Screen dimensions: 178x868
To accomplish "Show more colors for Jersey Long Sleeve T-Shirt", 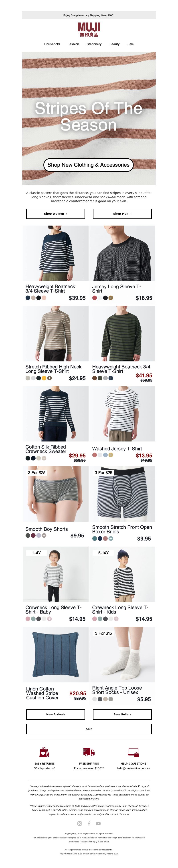I will [x=111, y=298].
